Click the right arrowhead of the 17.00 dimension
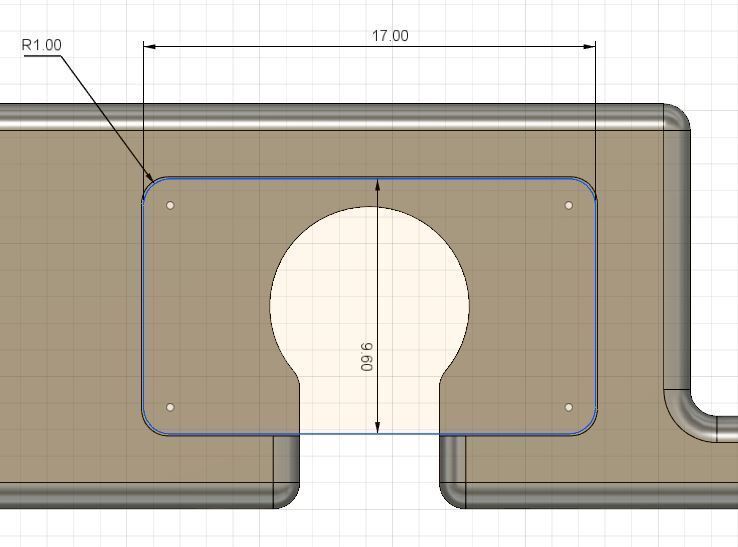Image resolution: width=738 pixels, height=547 pixels. [589, 47]
